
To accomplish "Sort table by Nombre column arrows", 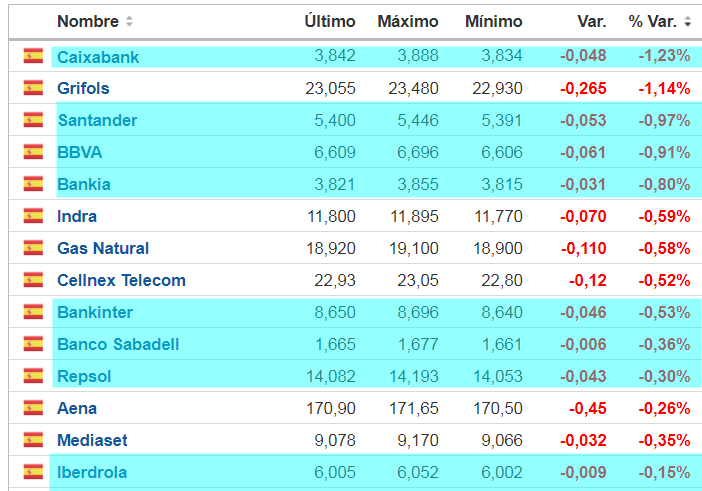I will pyautogui.click(x=129, y=22).
